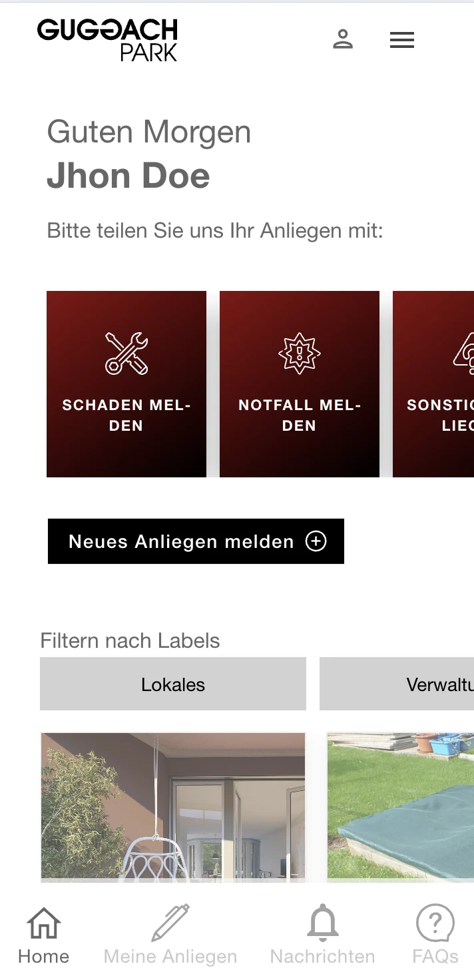Open Meine Anliegen pencil icon
Screen dimensions: 474x980
170,923
